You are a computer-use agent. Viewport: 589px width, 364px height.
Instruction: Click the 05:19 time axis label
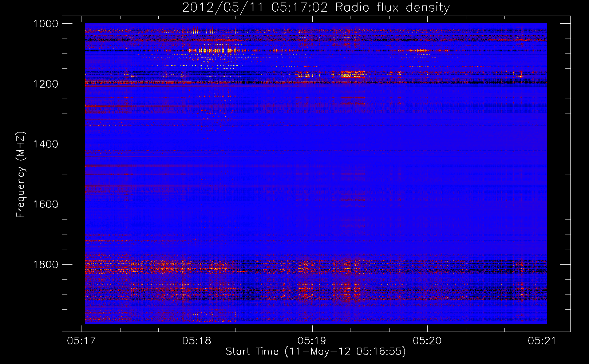(x=312, y=341)
